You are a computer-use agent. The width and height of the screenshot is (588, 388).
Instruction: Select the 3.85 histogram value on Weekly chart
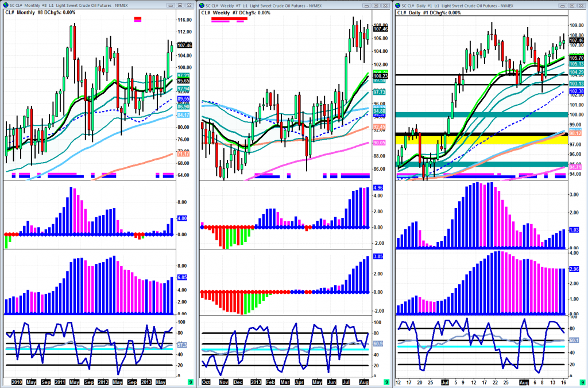tap(378, 257)
